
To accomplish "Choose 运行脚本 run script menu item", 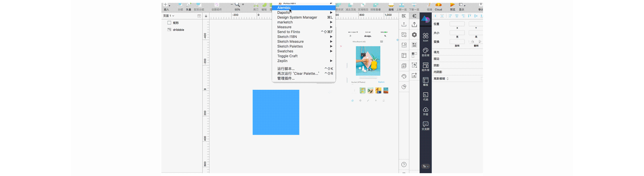I will pyautogui.click(x=304, y=68).
